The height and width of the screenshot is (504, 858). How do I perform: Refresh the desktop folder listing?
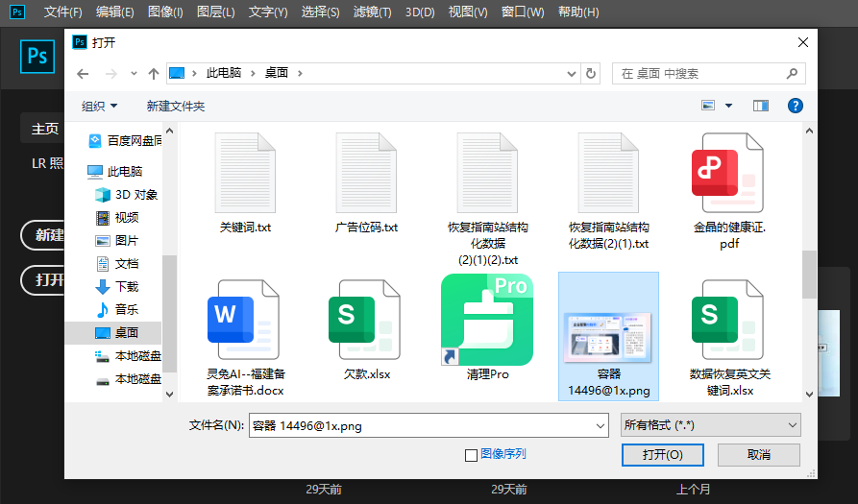[x=591, y=73]
